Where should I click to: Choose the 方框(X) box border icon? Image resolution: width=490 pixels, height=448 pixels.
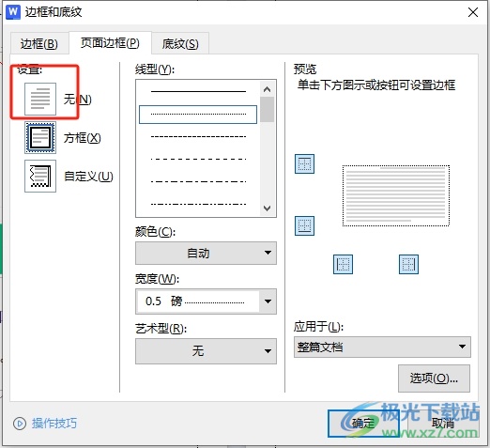tap(40, 138)
